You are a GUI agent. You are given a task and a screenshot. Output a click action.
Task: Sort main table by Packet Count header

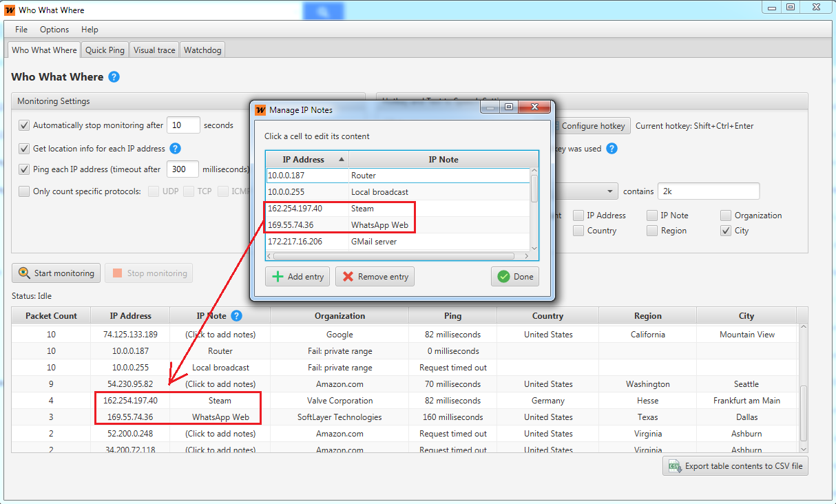(x=52, y=316)
